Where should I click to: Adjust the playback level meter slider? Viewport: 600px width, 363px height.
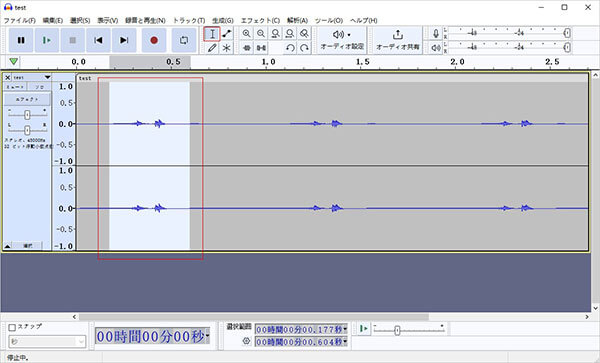[x=567, y=47]
